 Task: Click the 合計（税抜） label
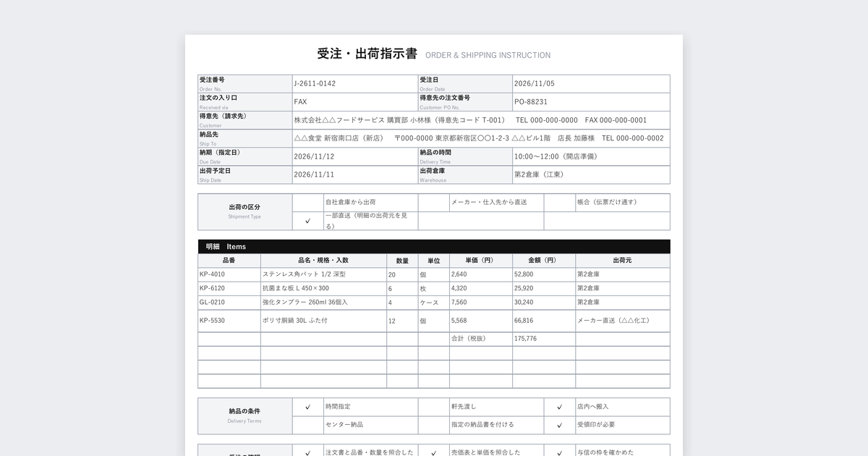pos(468,339)
